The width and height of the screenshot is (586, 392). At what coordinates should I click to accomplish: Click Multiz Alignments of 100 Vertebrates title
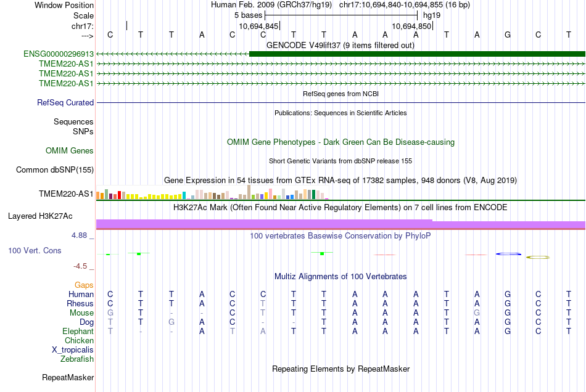point(340,277)
